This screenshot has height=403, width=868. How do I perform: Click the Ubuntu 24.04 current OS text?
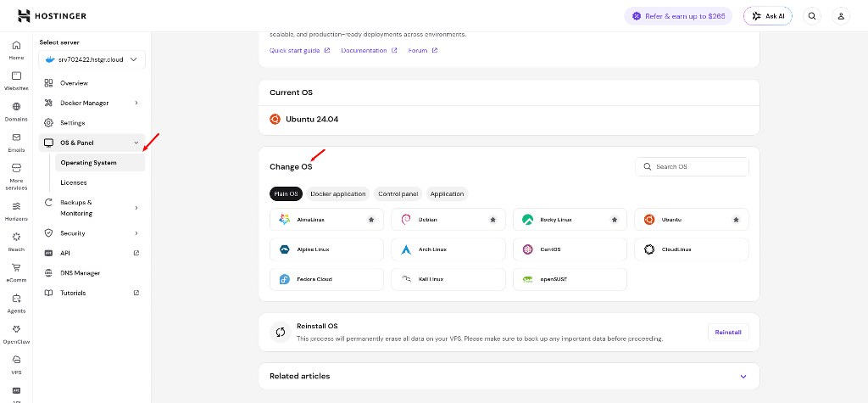(x=312, y=119)
